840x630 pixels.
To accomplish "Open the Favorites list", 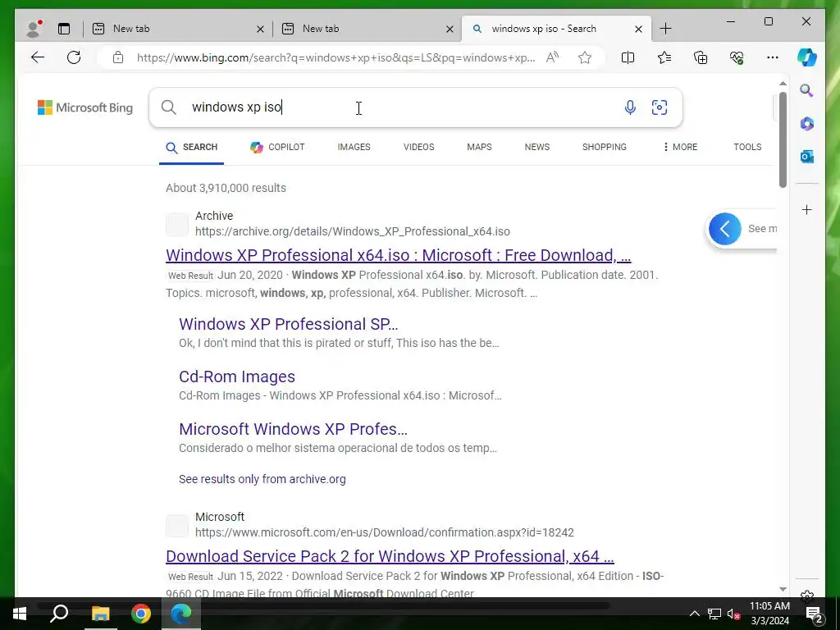I will tap(664, 57).
